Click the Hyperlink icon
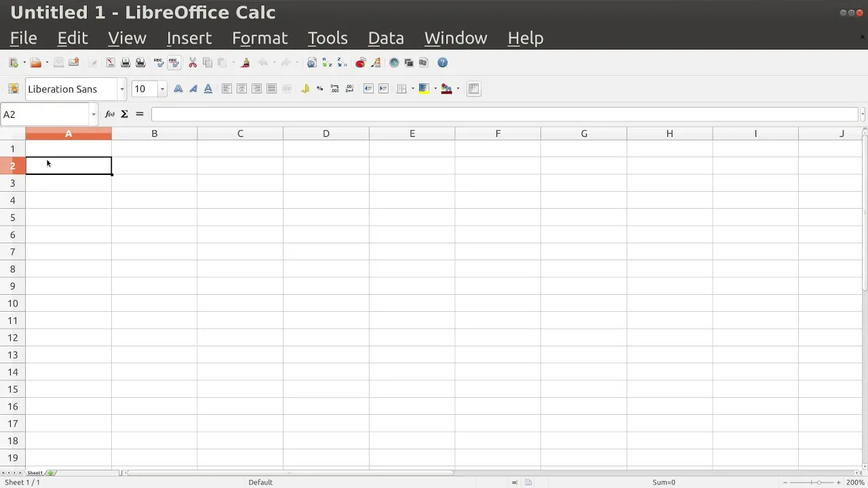 click(x=312, y=62)
